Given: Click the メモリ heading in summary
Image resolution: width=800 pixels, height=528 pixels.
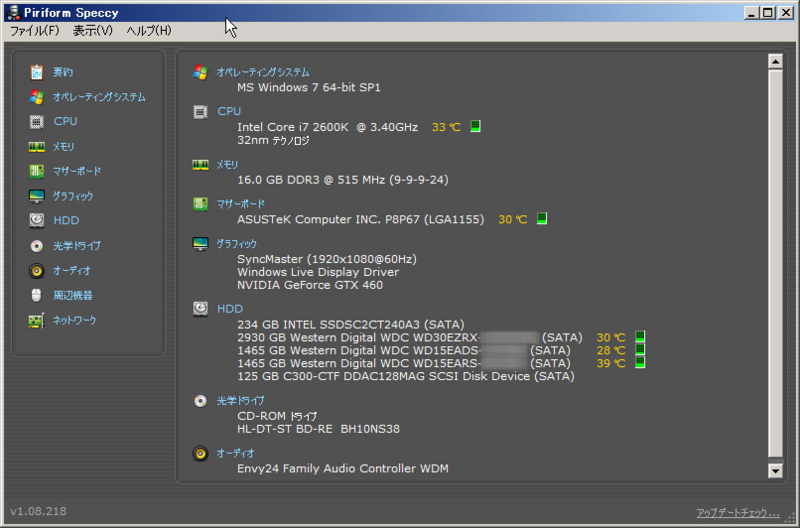Looking at the screenshot, I should [x=227, y=165].
